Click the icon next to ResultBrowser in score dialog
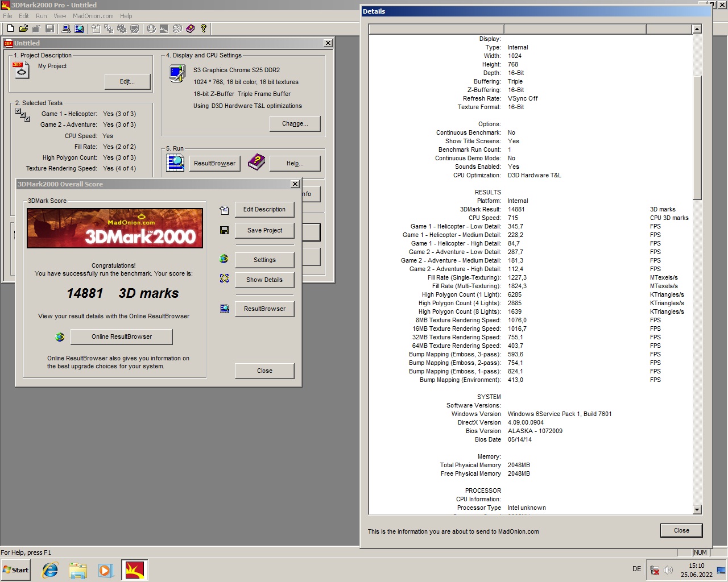728x582 pixels. tap(224, 309)
